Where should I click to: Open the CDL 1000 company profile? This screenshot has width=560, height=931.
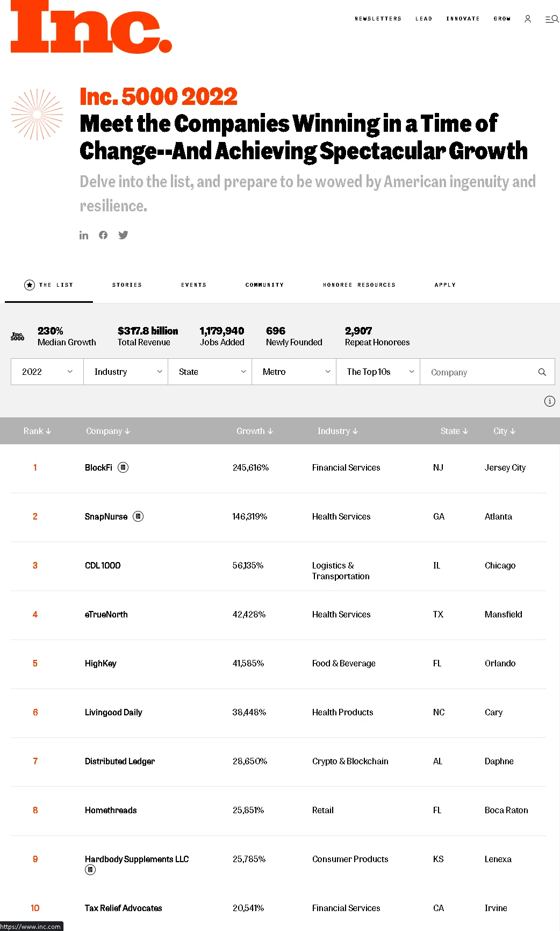pyautogui.click(x=103, y=565)
